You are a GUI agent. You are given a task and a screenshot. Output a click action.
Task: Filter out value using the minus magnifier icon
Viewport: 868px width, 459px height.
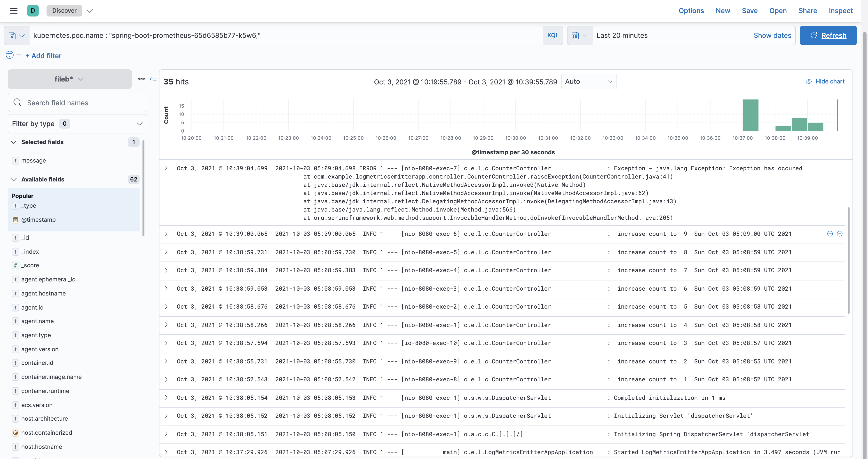(x=840, y=233)
